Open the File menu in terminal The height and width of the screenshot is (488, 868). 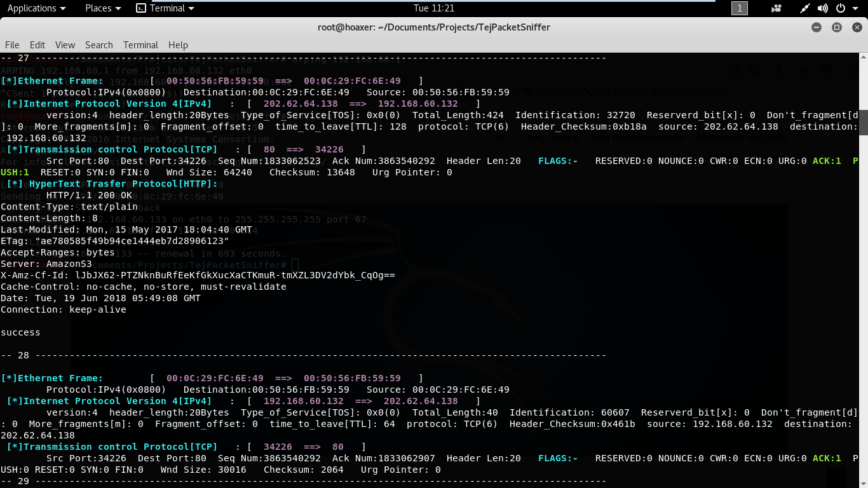pyautogui.click(x=12, y=45)
